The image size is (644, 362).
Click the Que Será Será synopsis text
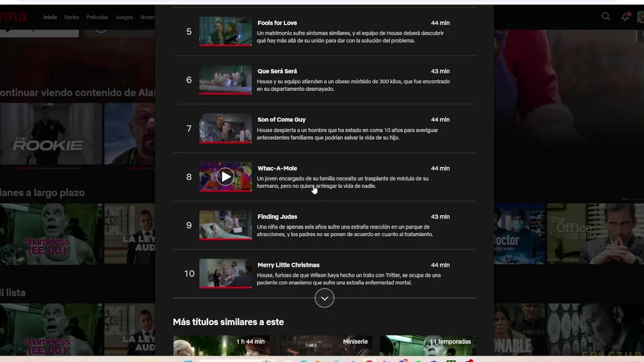353,85
